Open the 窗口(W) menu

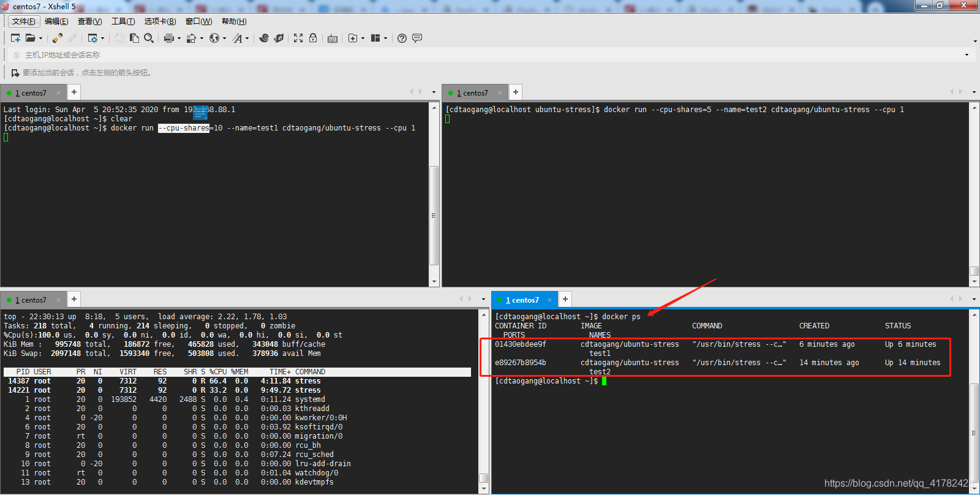(198, 21)
